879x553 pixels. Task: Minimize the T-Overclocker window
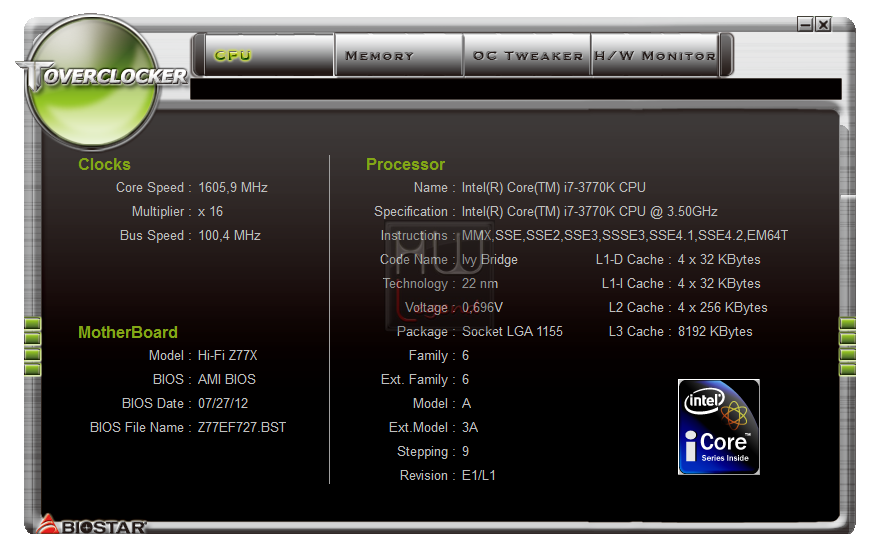pyautogui.click(x=805, y=24)
